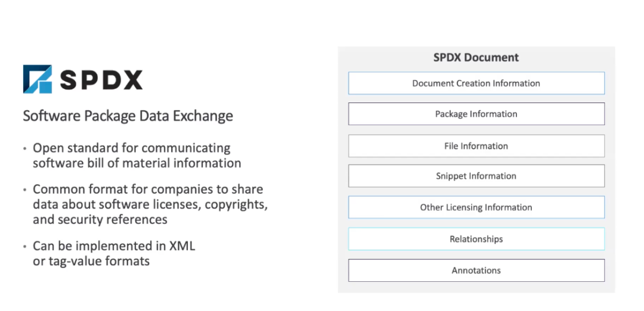
Task: Click the SPDX blue square logo icon
Action: click(38, 79)
